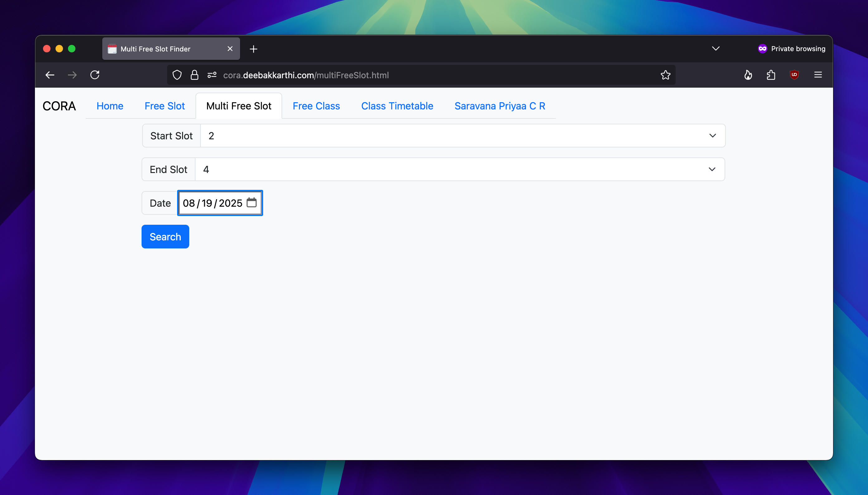Open the Firefox hamburger menu
This screenshot has width=868, height=495.
click(x=818, y=75)
